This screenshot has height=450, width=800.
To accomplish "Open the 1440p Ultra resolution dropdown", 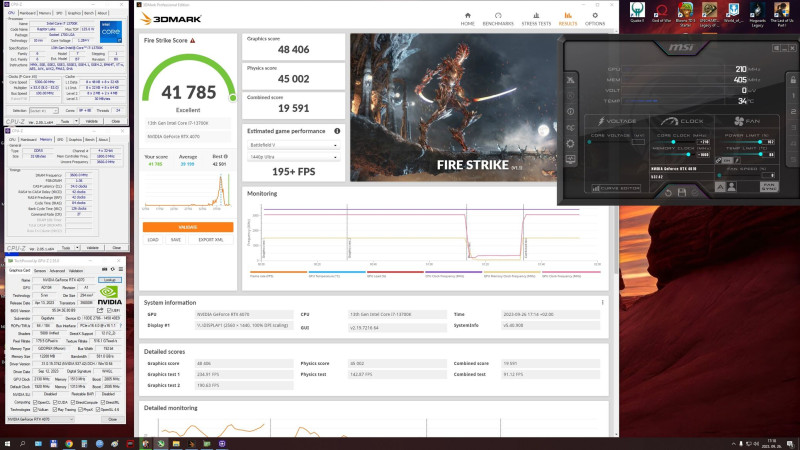I will tap(293, 157).
